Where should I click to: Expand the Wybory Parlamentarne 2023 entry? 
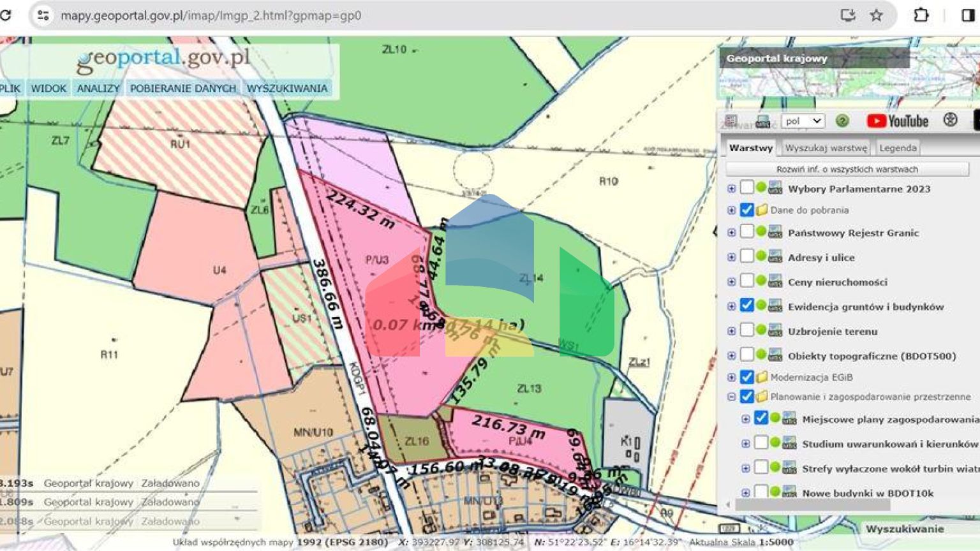(x=732, y=187)
